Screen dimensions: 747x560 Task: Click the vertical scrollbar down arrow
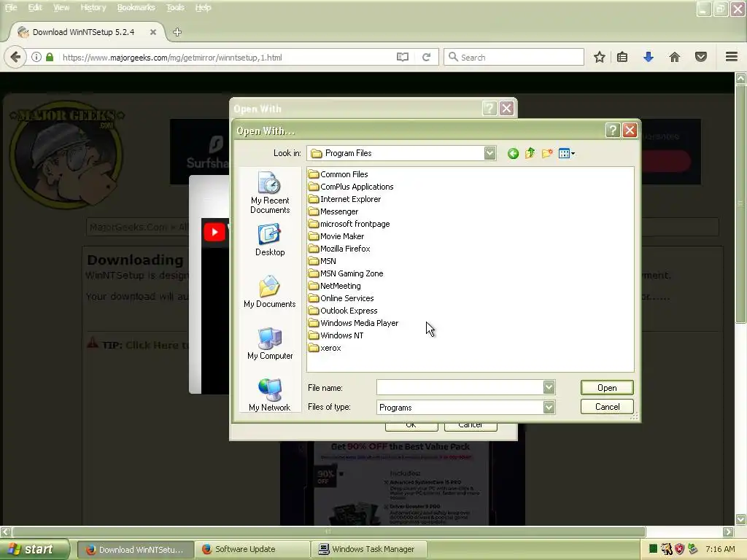coord(741,519)
